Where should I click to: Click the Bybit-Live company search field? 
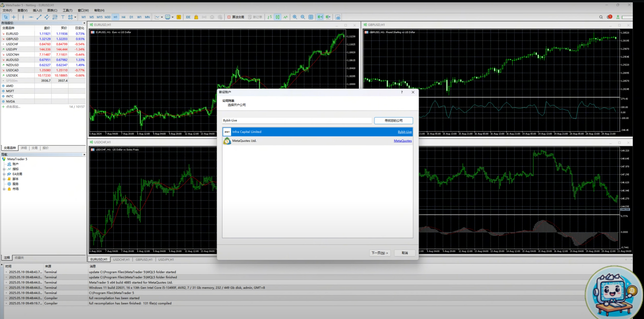tap(297, 120)
